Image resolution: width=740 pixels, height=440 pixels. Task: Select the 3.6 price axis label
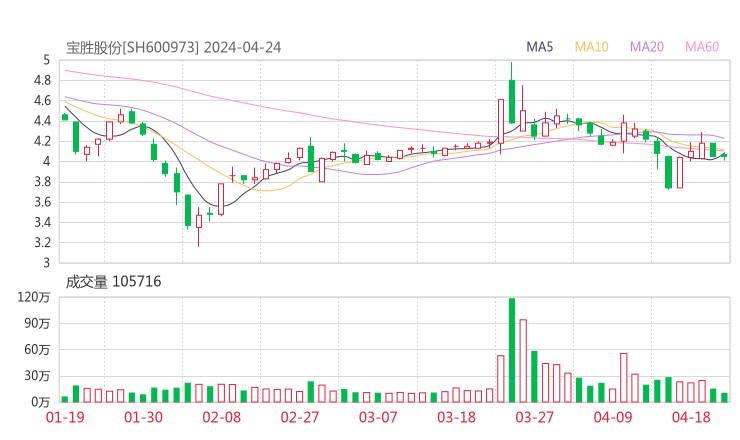[42, 202]
